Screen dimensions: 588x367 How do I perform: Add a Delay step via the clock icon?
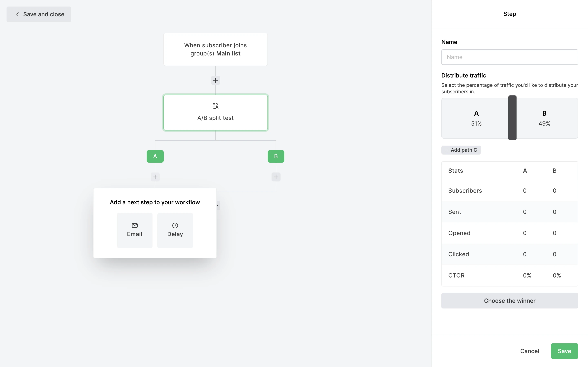pos(175,226)
